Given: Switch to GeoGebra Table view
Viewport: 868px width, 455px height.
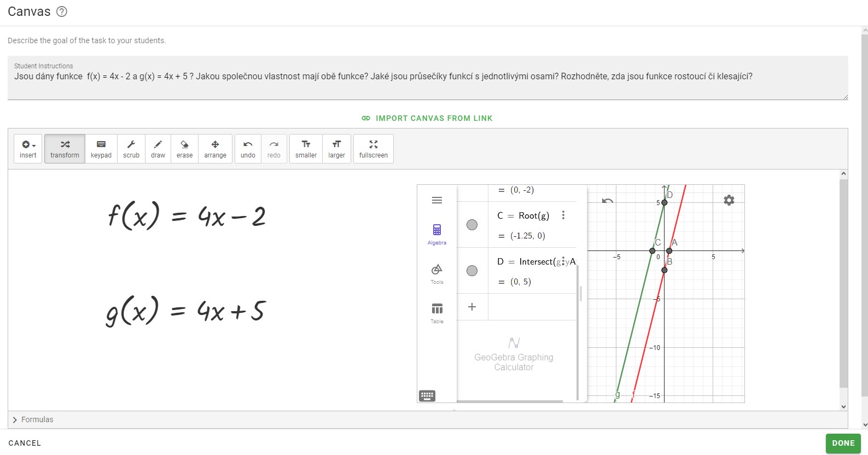Looking at the screenshot, I should coord(437,313).
